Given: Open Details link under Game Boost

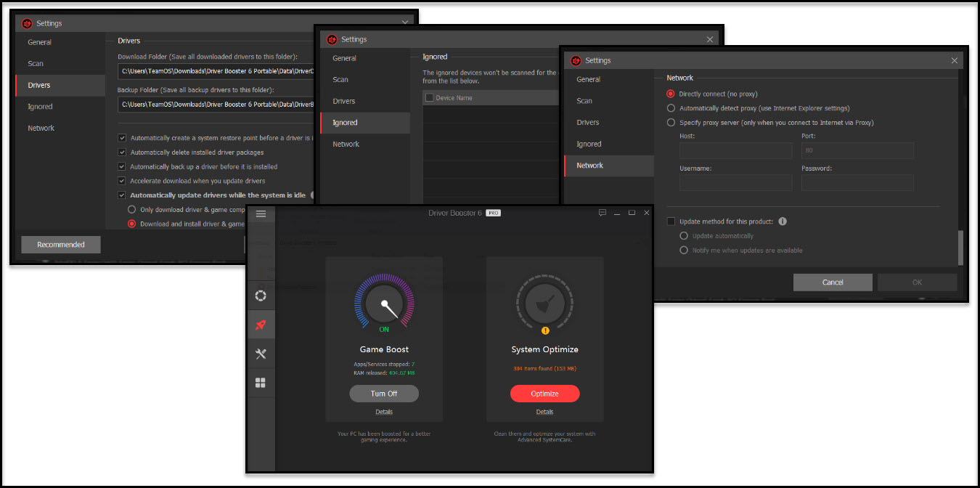Looking at the screenshot, I should (384, 412).
